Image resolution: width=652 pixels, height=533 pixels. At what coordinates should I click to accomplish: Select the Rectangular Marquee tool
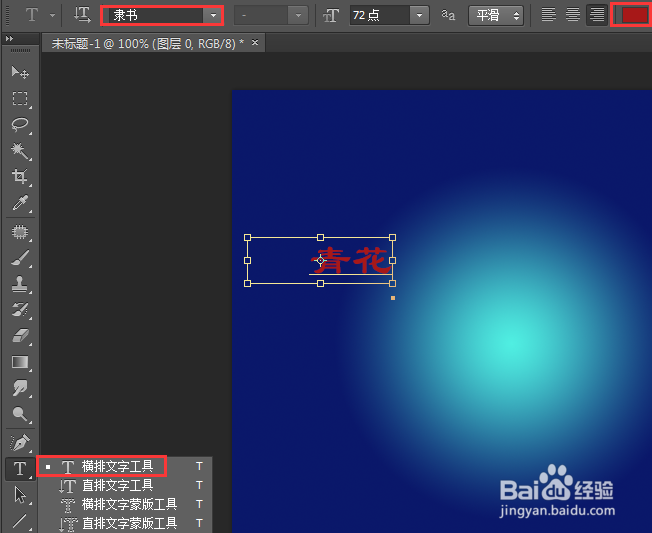tap(20, 99)
